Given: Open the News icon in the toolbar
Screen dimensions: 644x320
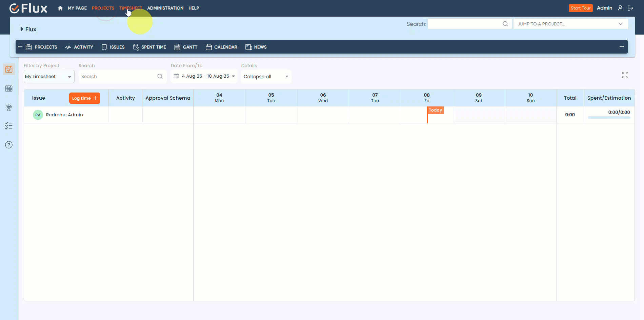Looking at the screenshot, I should [x=248, y=47].
